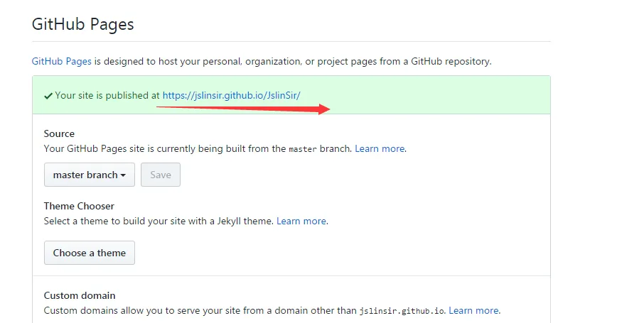Follow the blue GitHub Pages link
This screenshot has height=323, width=644.
pyautogui.click(x=61, y=61)
